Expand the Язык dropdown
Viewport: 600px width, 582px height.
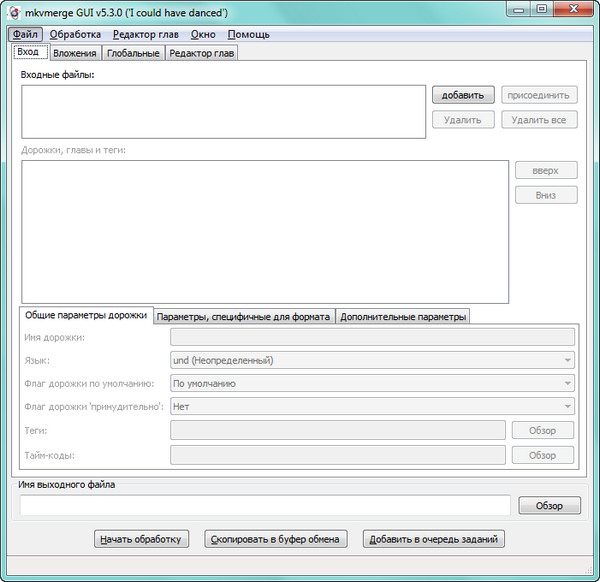(x=373, y=360)
